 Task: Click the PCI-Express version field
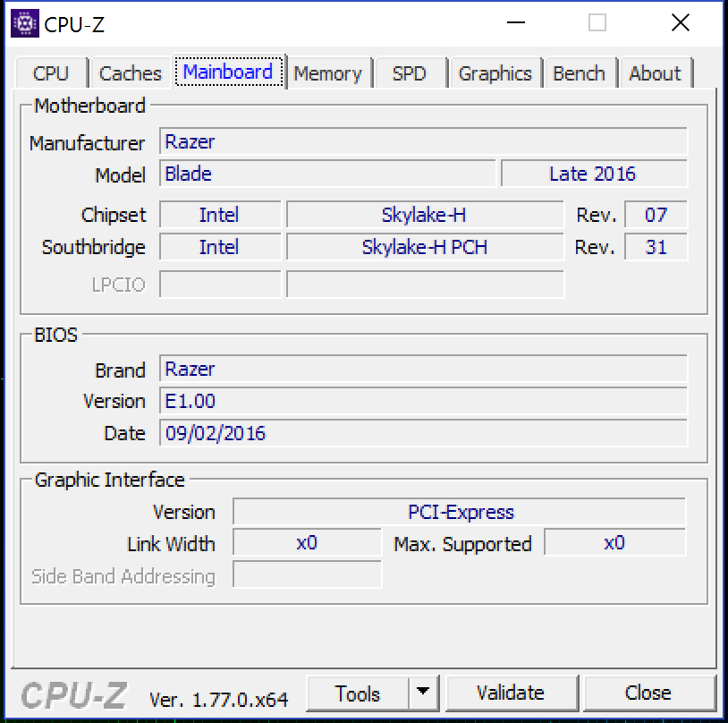pos(460,513)
